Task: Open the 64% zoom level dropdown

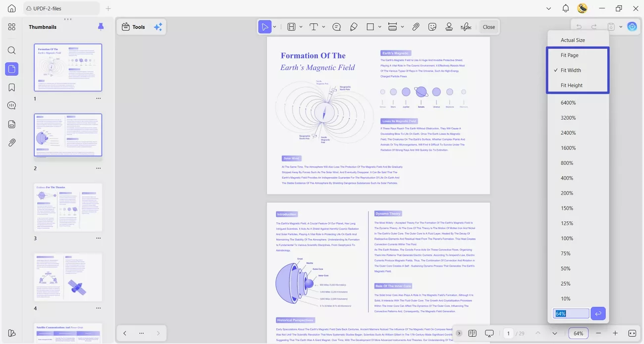Action: point(578,333)
